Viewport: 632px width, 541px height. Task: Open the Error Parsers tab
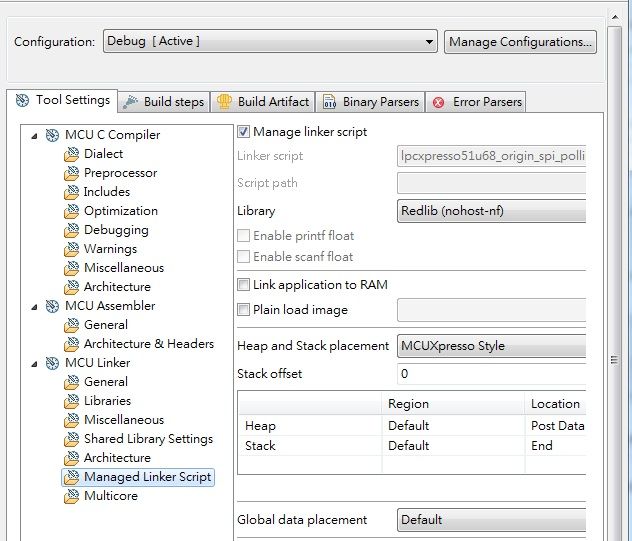click(x=478, y=102)
